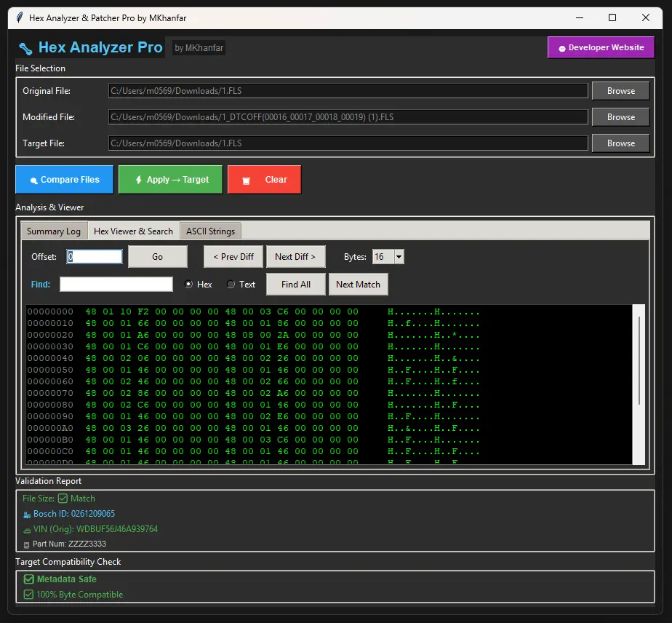The height and width of the screenshot is (623, 672).
Task: Open the Bytes per row dropdown
Action: (399, 257)
